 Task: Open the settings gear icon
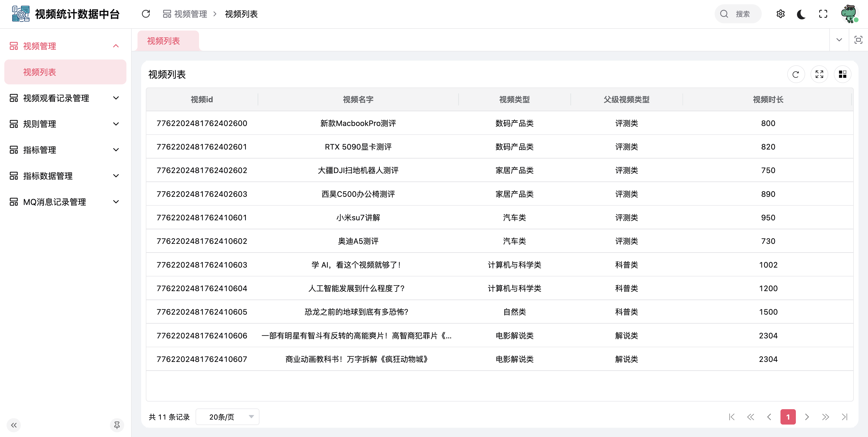[780, 14]
